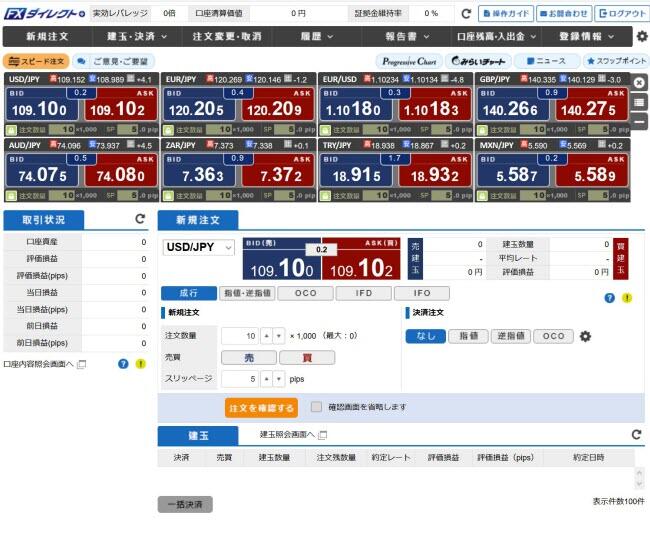Image resolution: width=650 pixels, height=534 pixels.
Task: Click 注文を確認する button
Action: 261,408
